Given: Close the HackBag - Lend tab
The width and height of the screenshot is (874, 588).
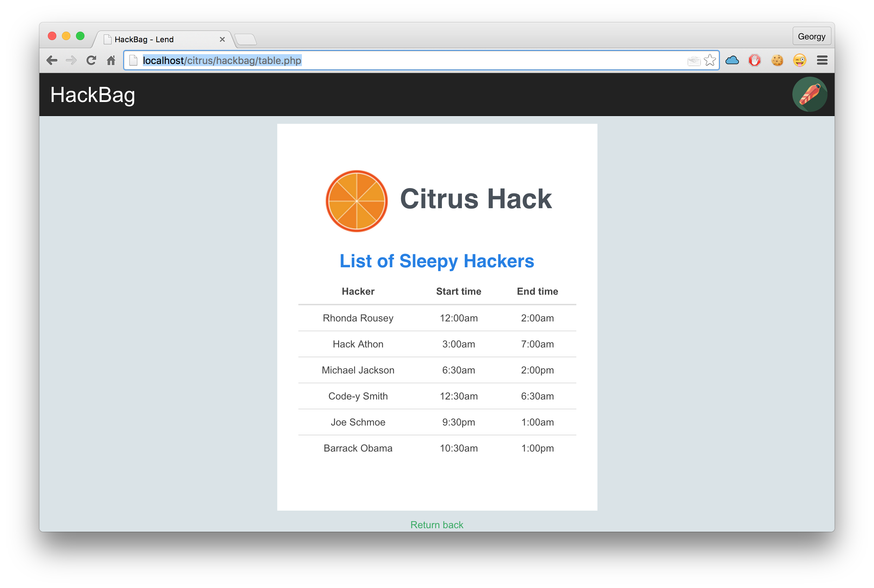Looking at the screenshot, I should tap(222, 39).
